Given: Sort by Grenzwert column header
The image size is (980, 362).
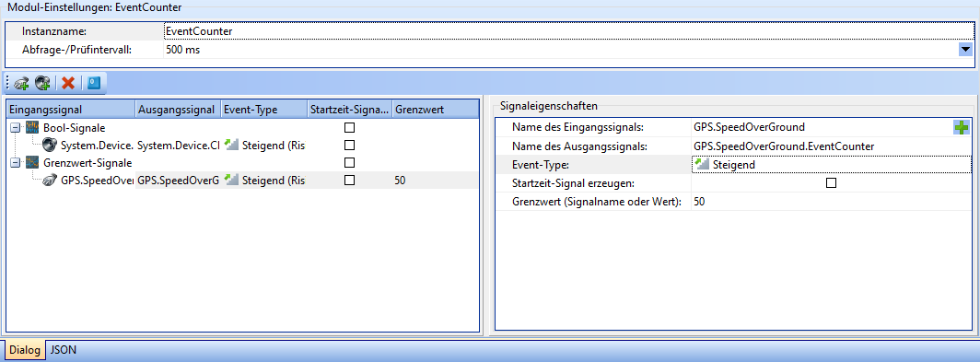Looking at the screenshot, I should (x=435, y=110).
